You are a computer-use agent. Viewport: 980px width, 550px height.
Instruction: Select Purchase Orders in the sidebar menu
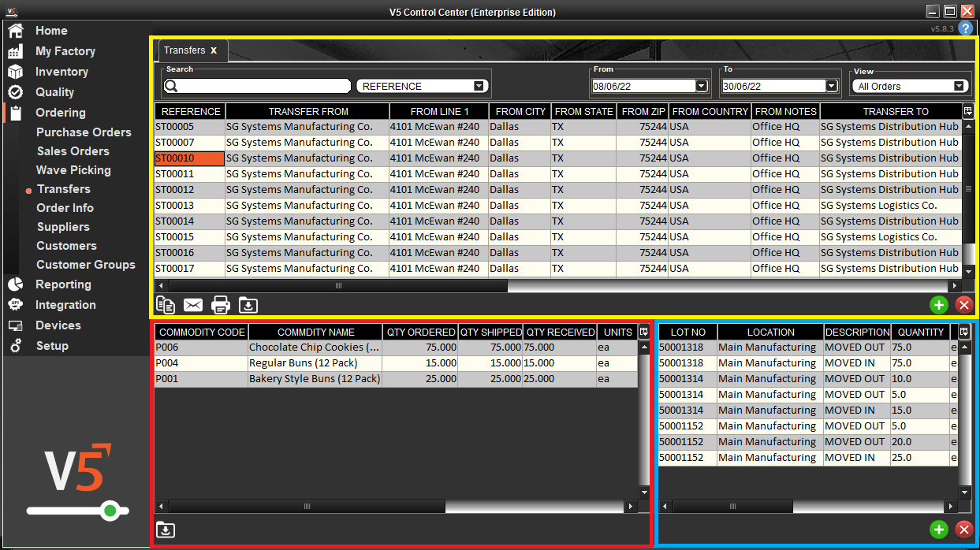[x=85, y=132]
